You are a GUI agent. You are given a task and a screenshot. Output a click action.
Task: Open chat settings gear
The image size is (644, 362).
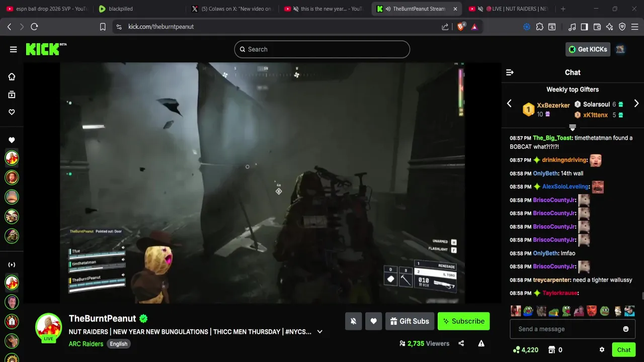602,350
